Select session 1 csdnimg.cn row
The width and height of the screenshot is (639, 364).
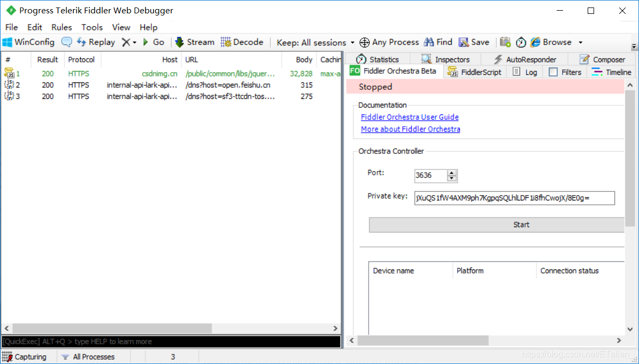(x=171, y=74)
